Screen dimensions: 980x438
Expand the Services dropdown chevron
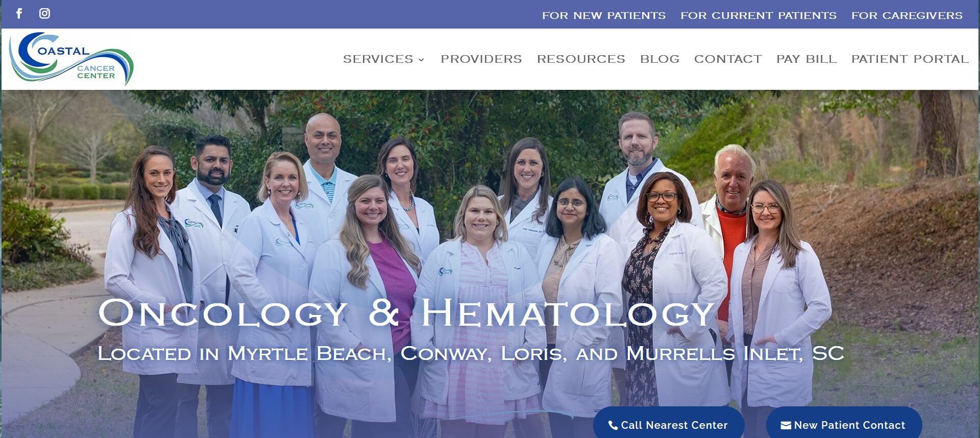coord(421,60)
